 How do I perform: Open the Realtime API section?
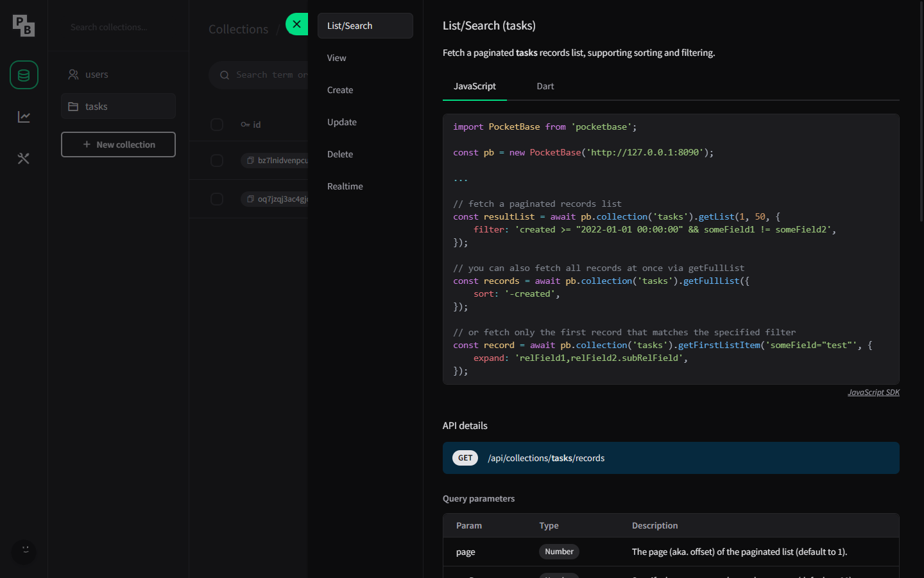(x=345, y=186)
